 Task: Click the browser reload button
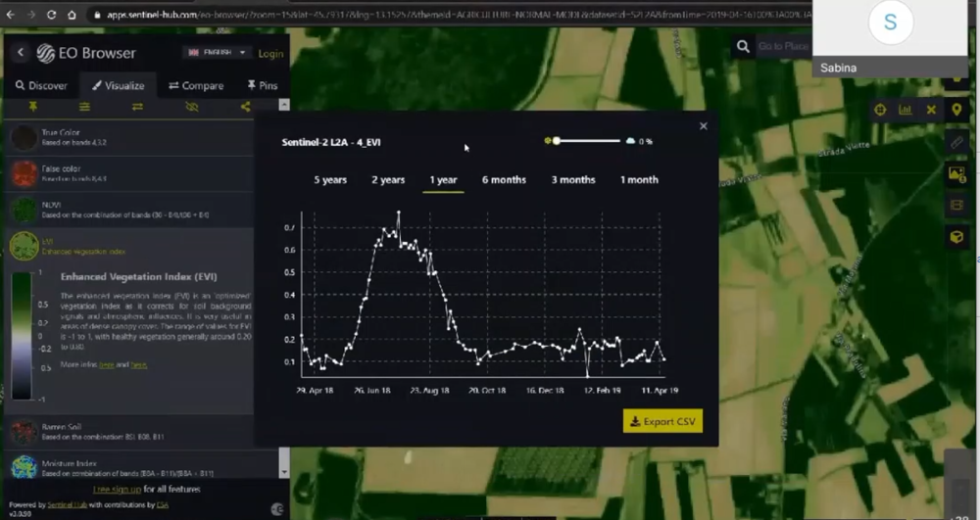pos(51,15)
